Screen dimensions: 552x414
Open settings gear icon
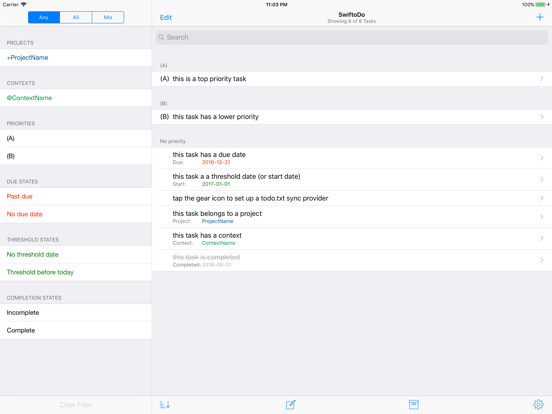538,404
